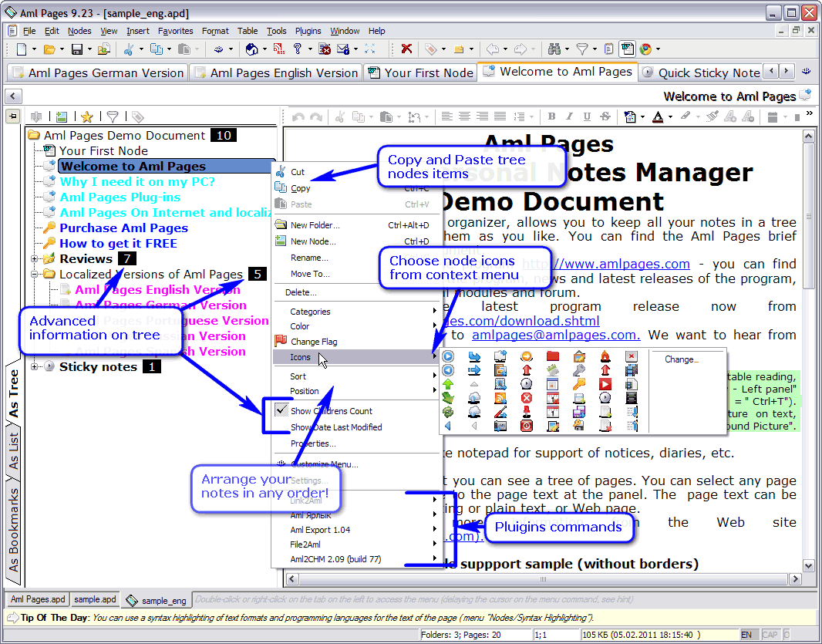Click the binoculars Find icon
822x644 pixels.
click(554, 49)
